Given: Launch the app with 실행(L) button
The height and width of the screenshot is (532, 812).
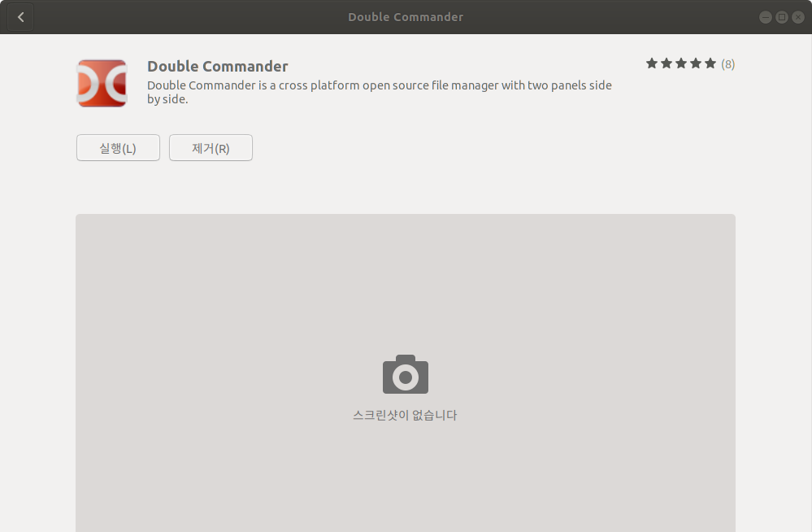Looking at the screenshot, I should pyautogui.click(x=118, y=148).
